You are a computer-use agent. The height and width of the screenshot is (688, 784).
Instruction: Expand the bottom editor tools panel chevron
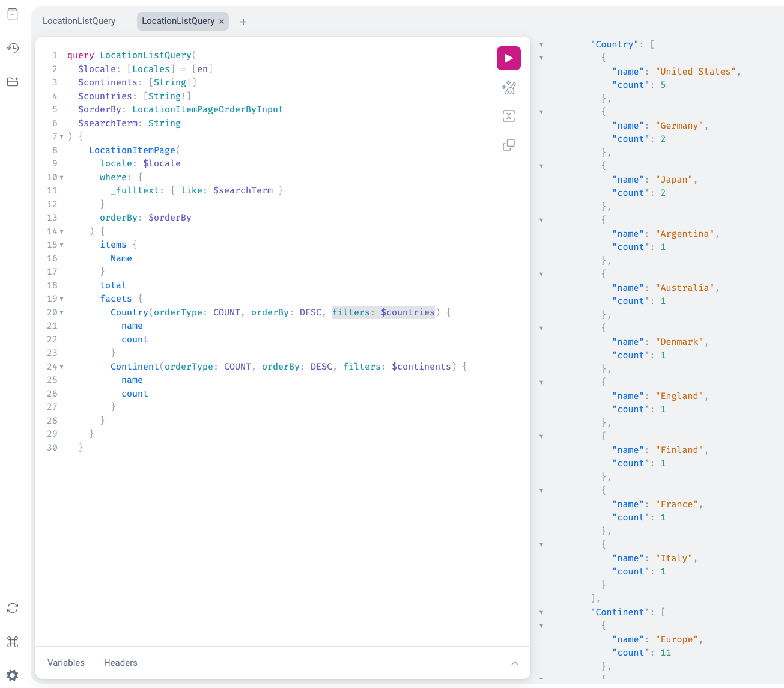[515, 663]
